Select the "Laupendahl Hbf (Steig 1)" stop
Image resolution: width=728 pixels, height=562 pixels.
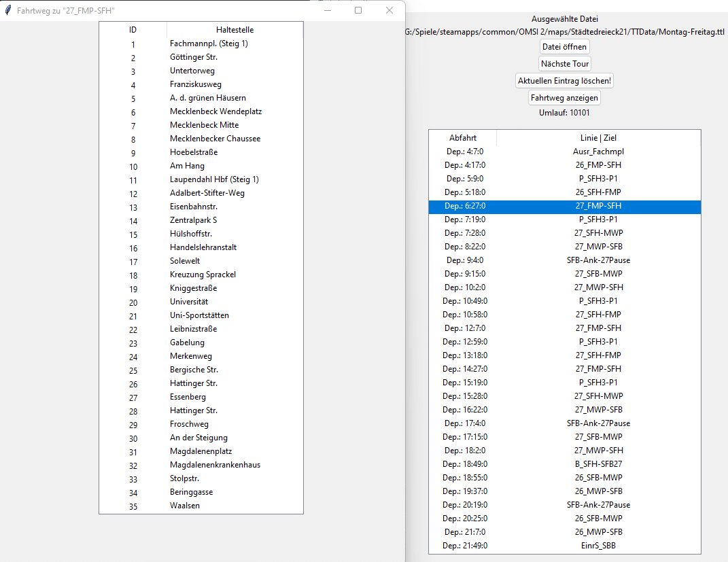(x=214, y=179)
